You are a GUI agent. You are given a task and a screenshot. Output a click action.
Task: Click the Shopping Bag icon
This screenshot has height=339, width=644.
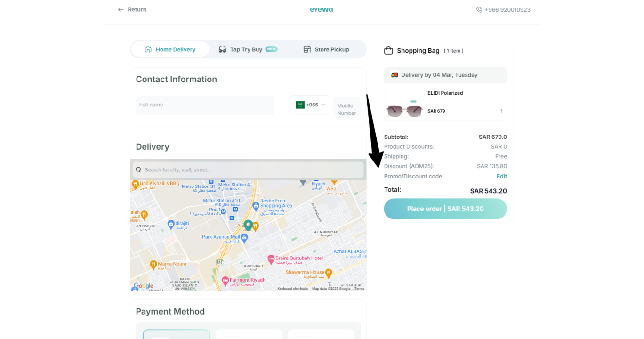click(388, 50)
